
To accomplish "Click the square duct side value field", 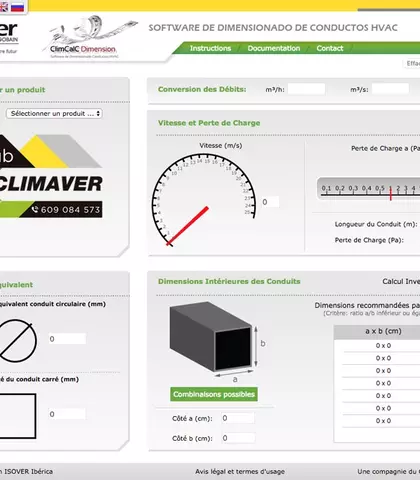I will coord(67,414).
